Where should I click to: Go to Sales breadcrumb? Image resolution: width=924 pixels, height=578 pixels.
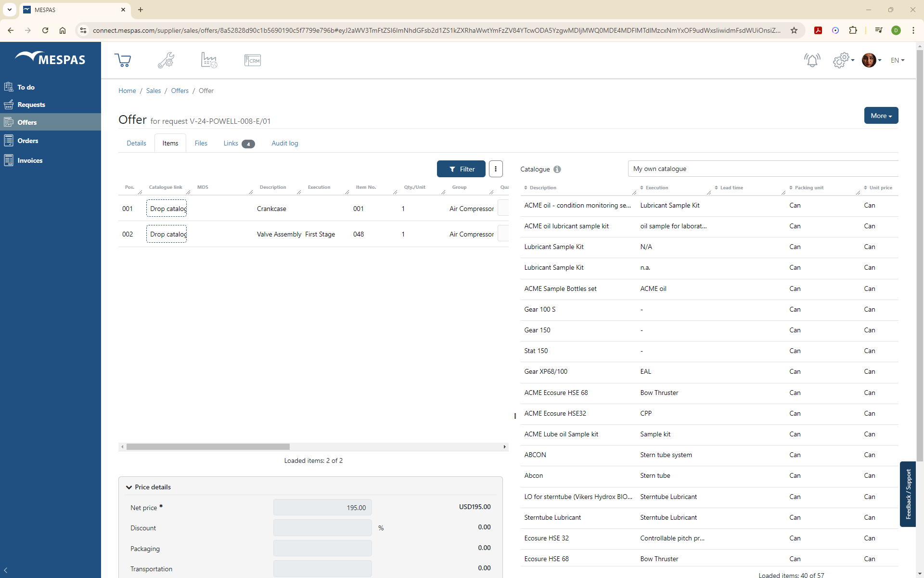point(154,91)
